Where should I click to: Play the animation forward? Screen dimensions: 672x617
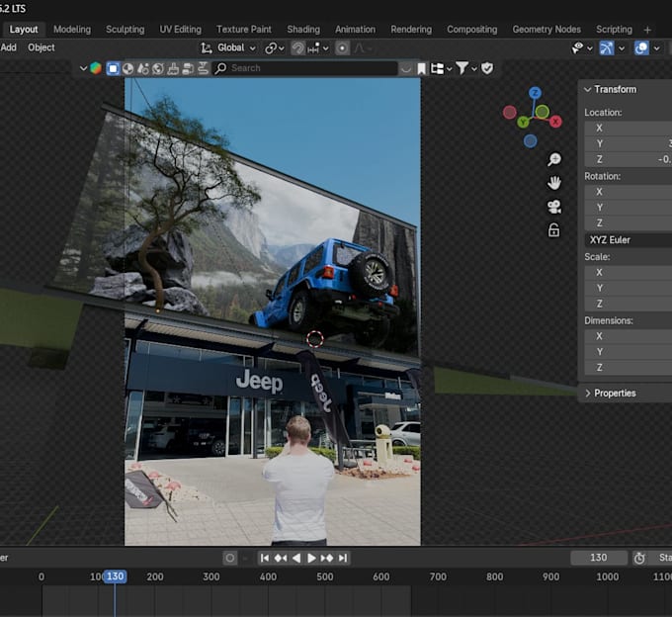311,558
